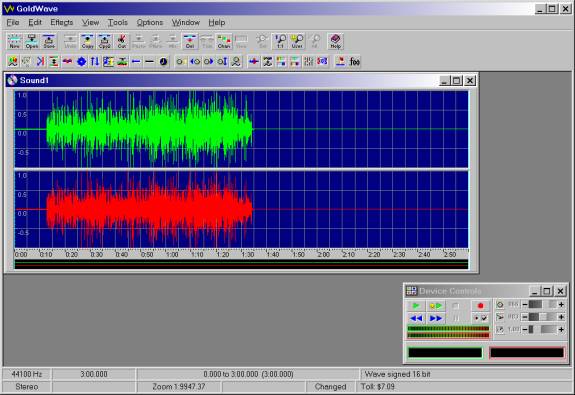Click the red-bordered right oscilloscope display
Viewport: 575px width, 395px height.
pos(527,352)
